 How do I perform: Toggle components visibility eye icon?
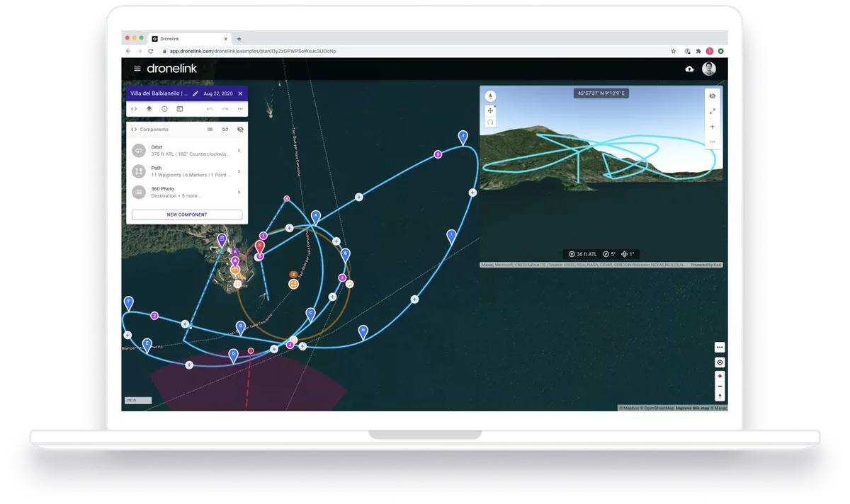coord(240,130)
